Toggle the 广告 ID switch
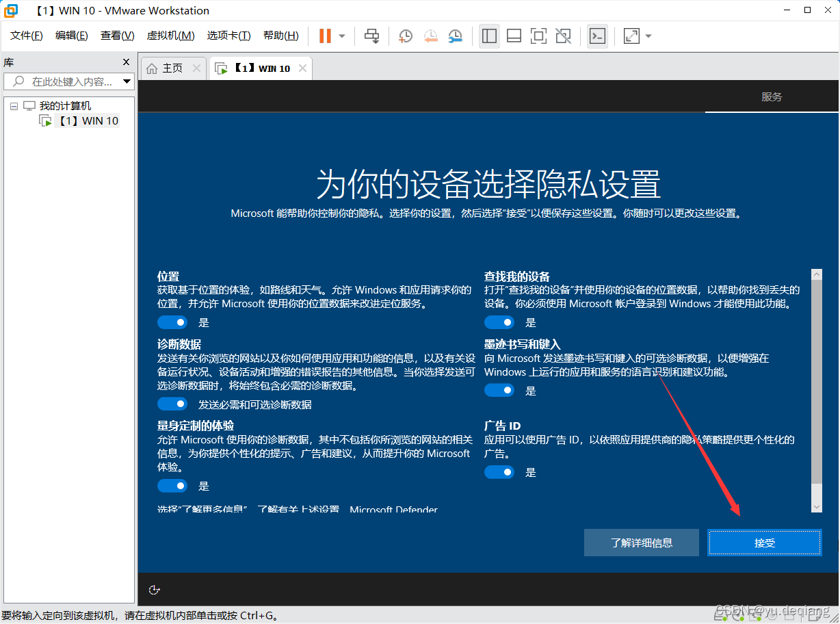The image size is (840, 624). tap(499, 472)
